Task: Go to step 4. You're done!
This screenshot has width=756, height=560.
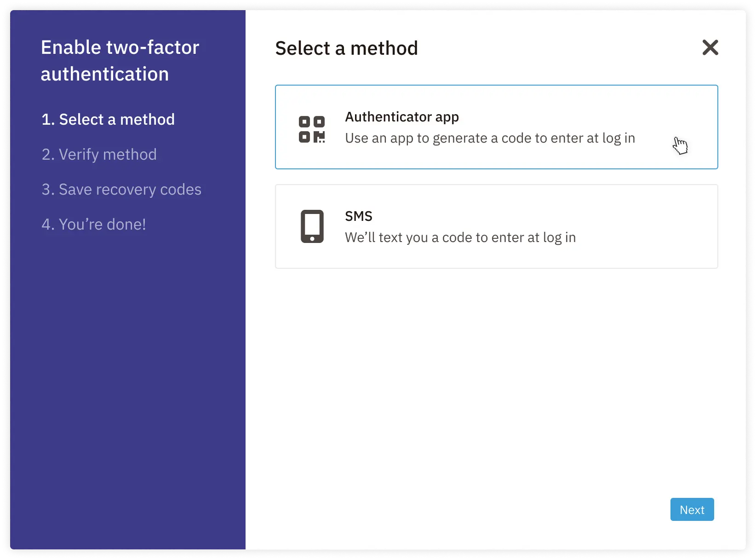Action: point(94,225)
